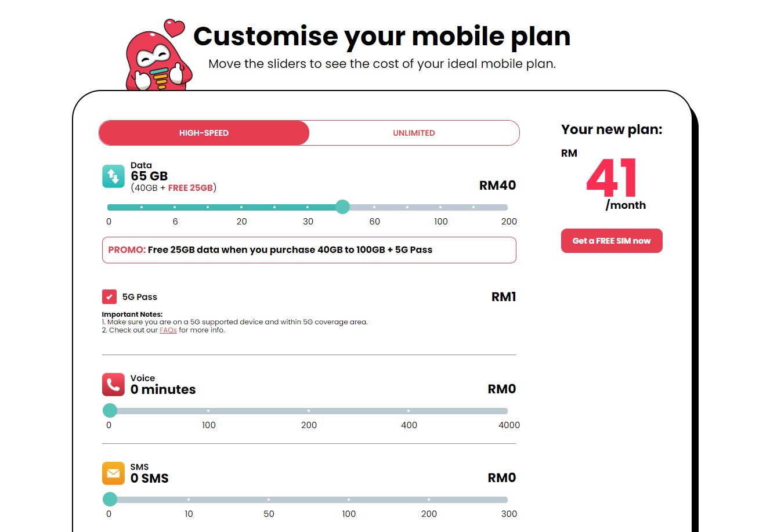Switch to the UNLIMITED tab
Viewport: 770px width, 532px height.
click(414, 133)
